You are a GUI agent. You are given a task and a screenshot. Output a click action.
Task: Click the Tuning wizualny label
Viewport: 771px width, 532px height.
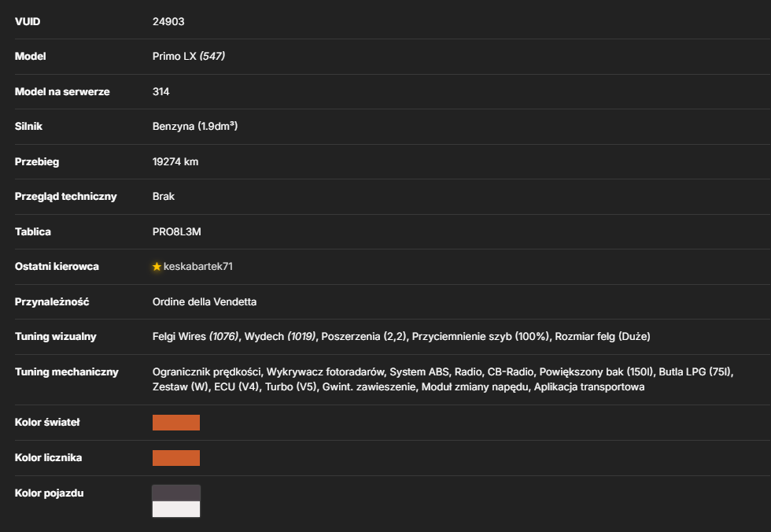click(56, 336)
